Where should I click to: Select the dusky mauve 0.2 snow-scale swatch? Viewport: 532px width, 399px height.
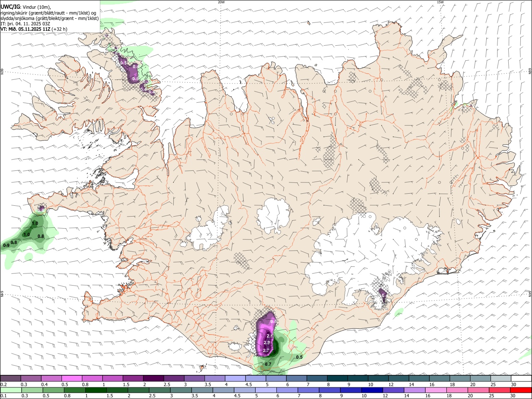[10, 378]
